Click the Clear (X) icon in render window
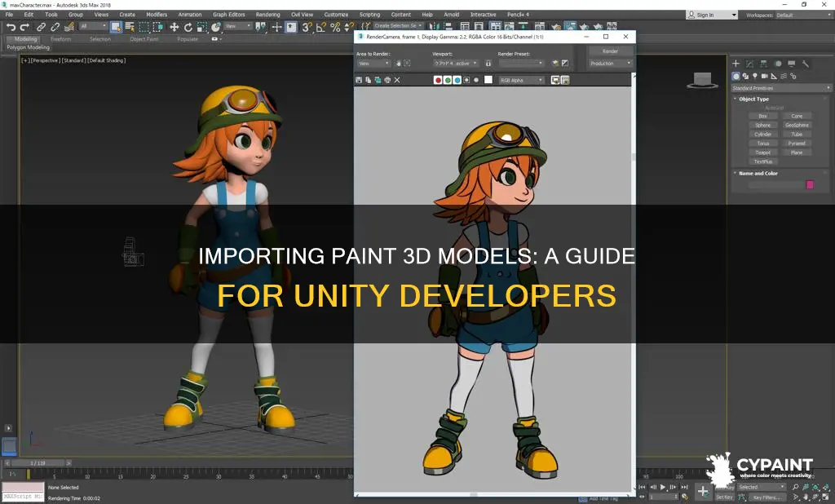 397,81
